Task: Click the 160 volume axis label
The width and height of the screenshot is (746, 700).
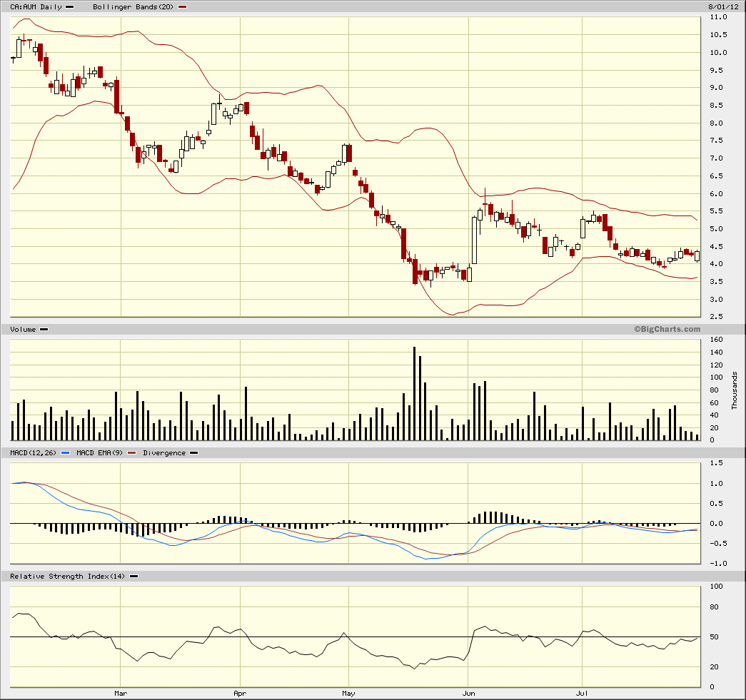Action: [717, 340]
